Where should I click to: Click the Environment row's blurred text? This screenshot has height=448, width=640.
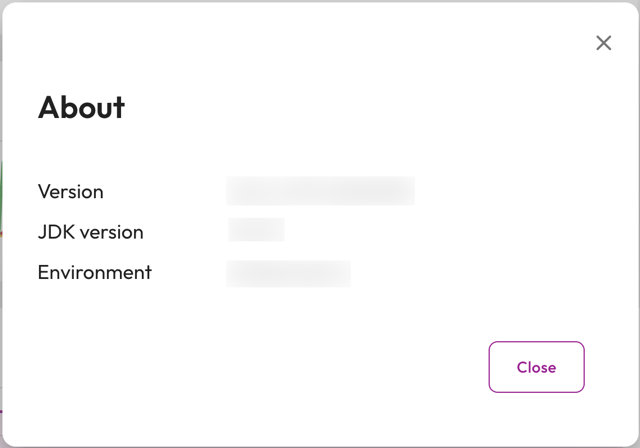tap(288, 272)
